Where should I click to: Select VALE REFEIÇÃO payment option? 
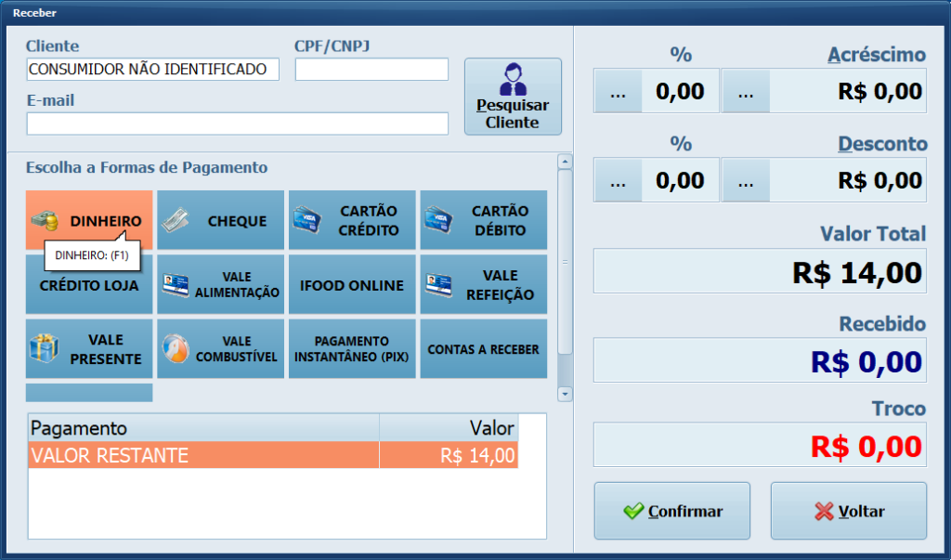click(483, 285)
